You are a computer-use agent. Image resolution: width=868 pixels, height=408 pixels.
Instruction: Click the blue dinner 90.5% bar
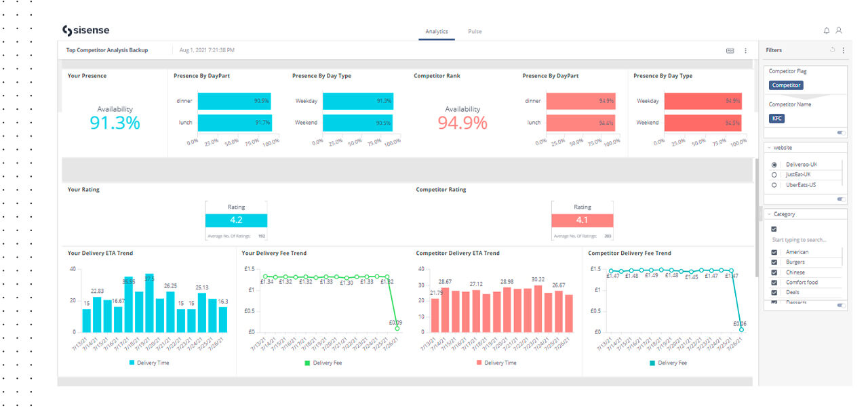[233, 101]
